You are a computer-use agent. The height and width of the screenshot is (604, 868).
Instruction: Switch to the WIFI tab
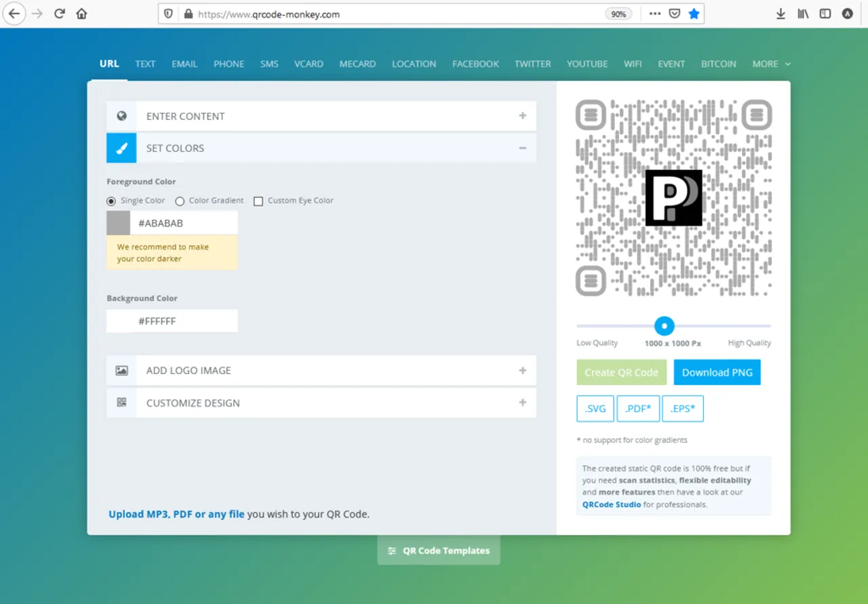point(633,64)
